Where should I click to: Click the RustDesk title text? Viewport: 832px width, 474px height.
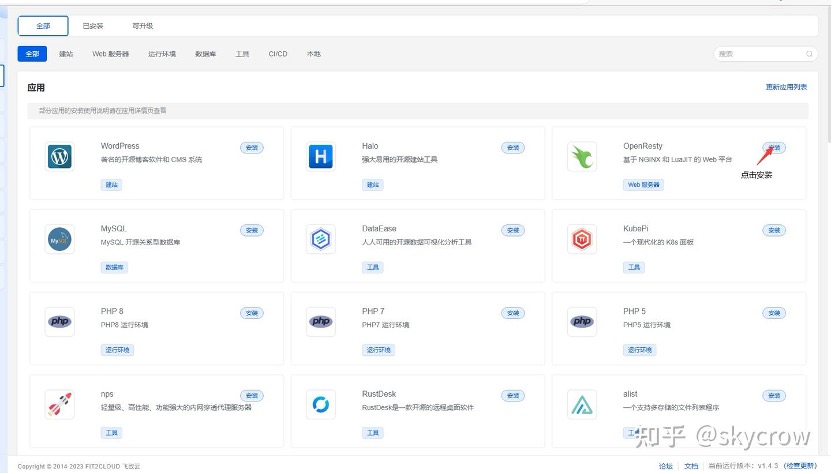coord(379,394)
